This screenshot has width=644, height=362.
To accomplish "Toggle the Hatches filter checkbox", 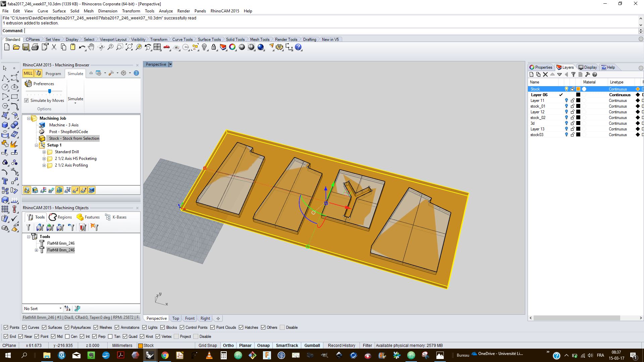I will [x=241, y=327].
